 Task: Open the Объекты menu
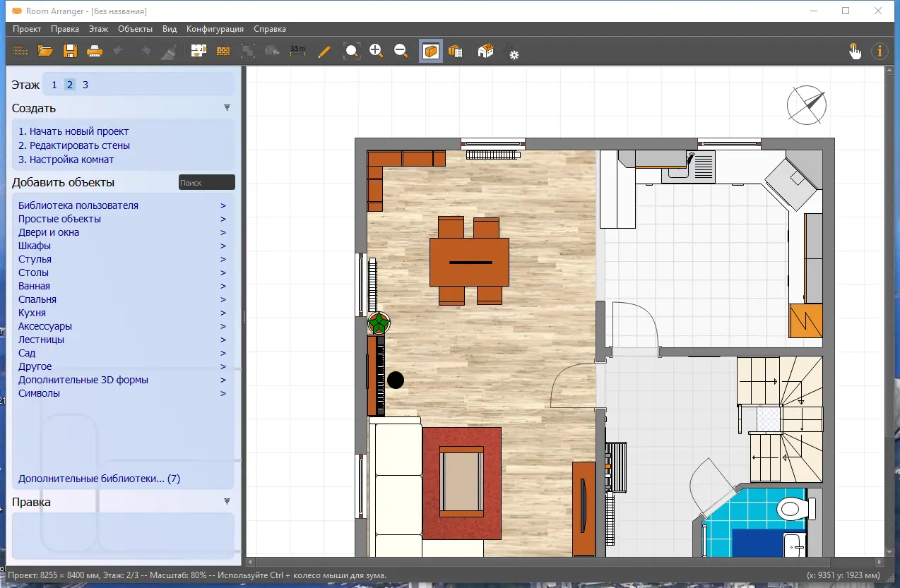click(x=135, y=29)
